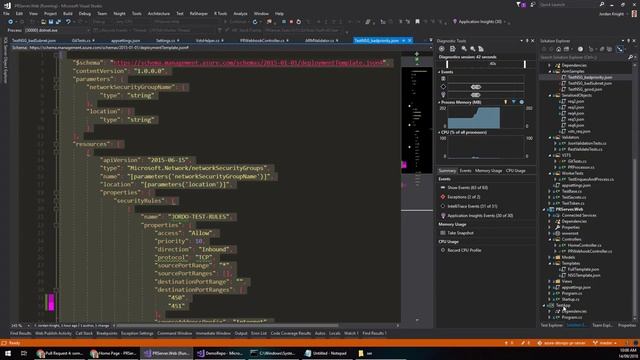Click the Exceptions diamond icon in Events track

tap(443, 87)
